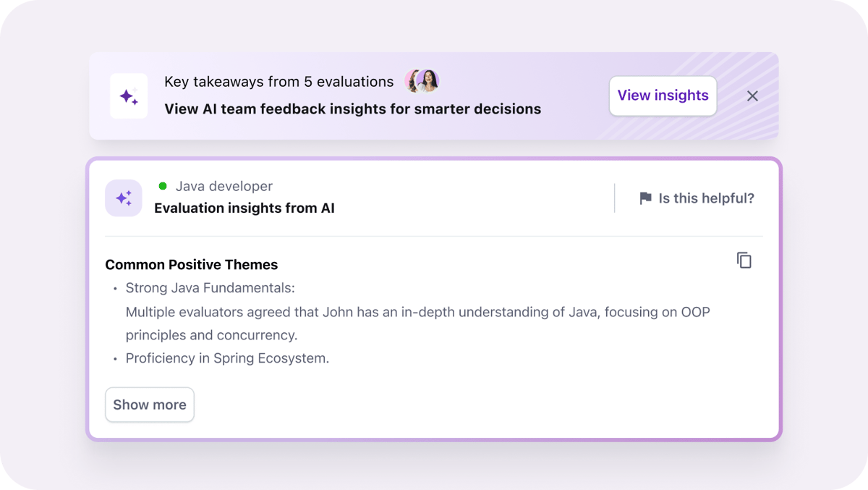Click Key takeaways from 5 evaluations text
The image size is (868, 490).
coord(279,82)
